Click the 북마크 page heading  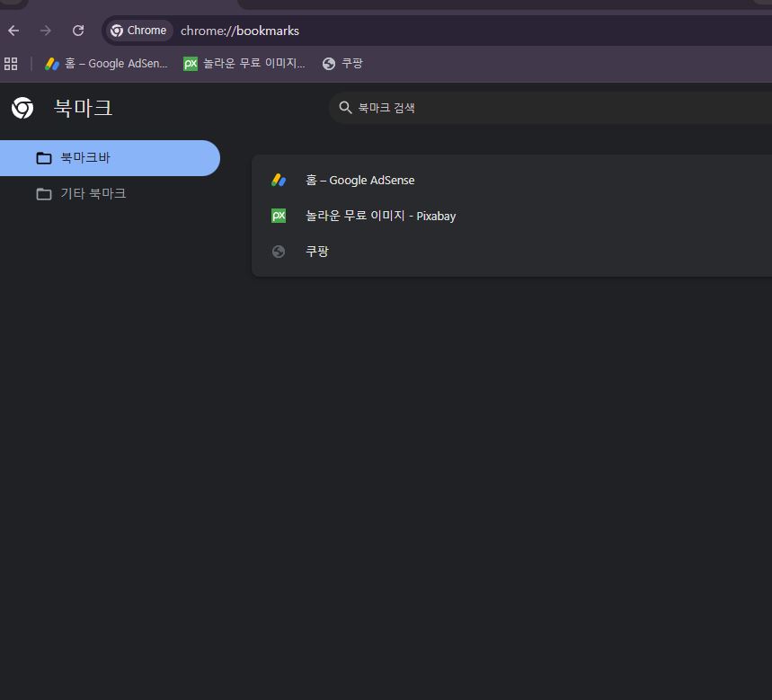pos(84,108)
